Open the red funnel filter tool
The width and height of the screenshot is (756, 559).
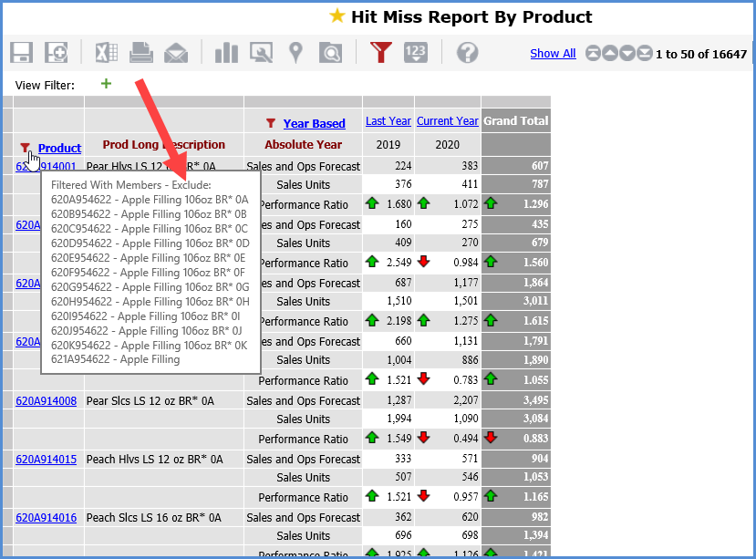[380, 53]
